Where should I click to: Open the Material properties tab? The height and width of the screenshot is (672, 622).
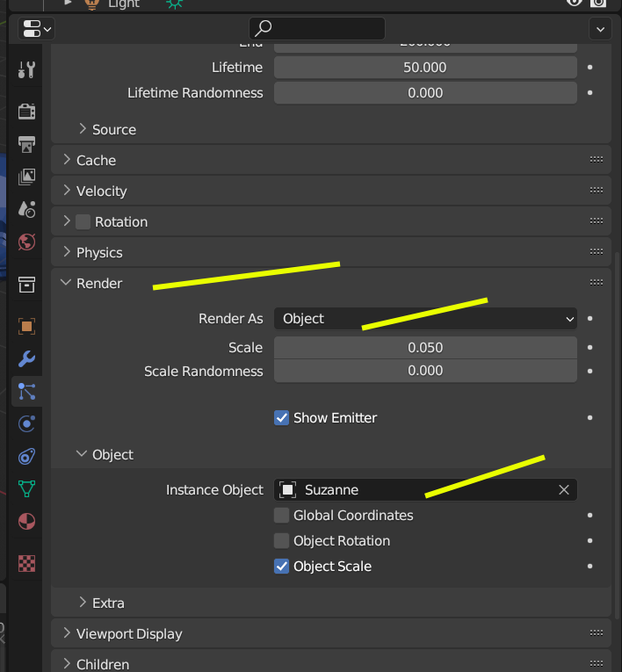pyautogui.click(x=26, y=521)
